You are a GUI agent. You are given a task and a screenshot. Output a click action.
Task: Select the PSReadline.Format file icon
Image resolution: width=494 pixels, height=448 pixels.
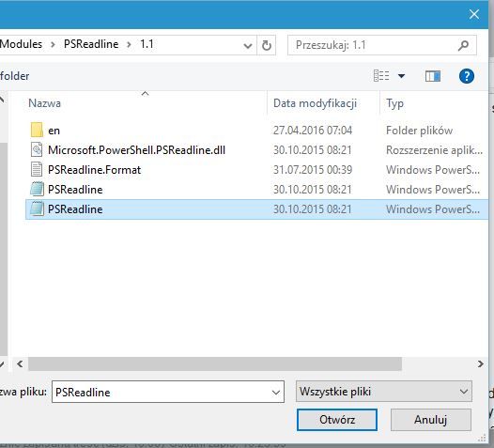[37, 169]
